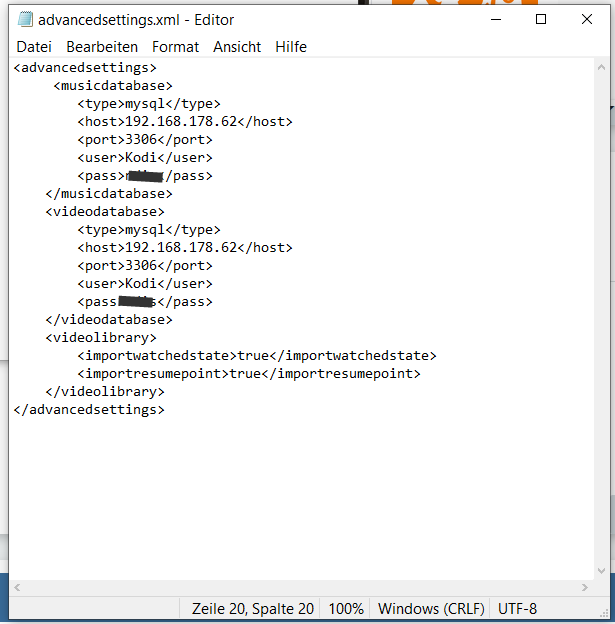Click the importresumepoint true line
Viewport: 615px width, 624px height.
(x=249, y=374)
